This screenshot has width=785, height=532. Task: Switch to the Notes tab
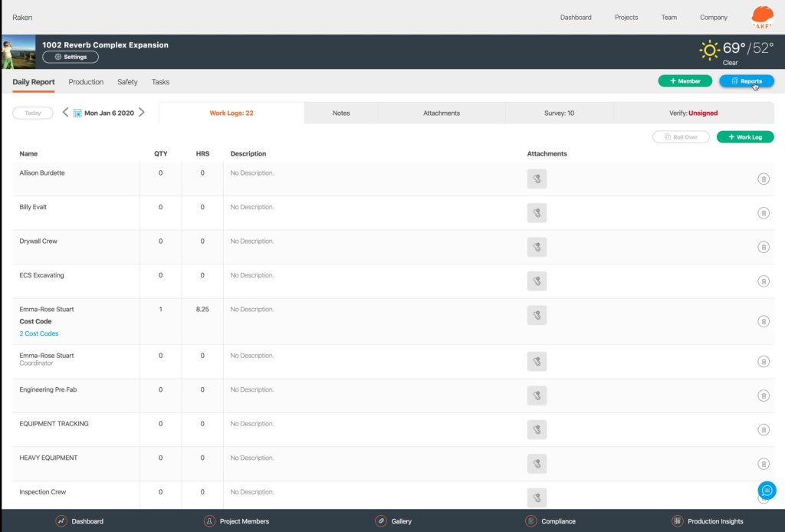[x=341, y=113]
